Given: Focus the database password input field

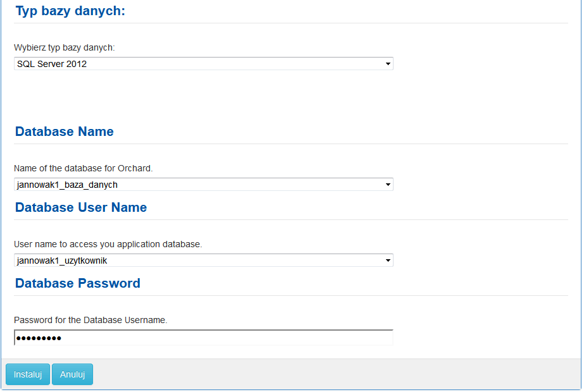Looking at the screenshot, I should pos(203,338).
